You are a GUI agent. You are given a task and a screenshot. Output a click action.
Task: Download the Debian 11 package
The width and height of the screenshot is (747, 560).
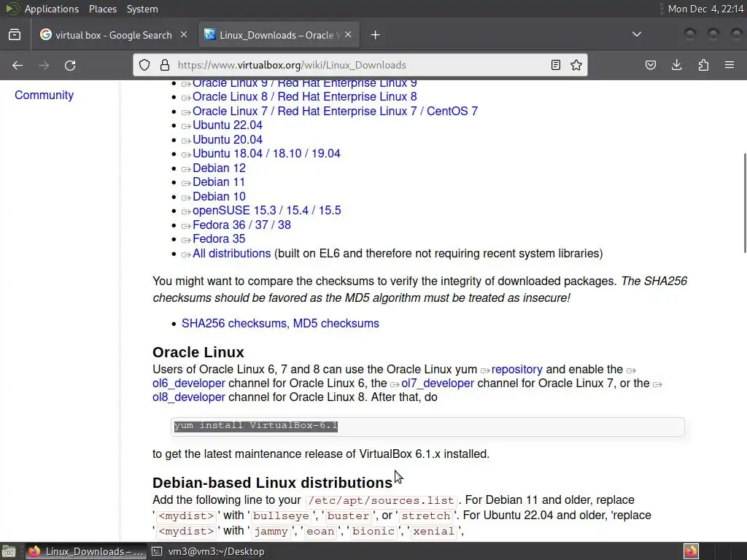(x=219, y=182)
